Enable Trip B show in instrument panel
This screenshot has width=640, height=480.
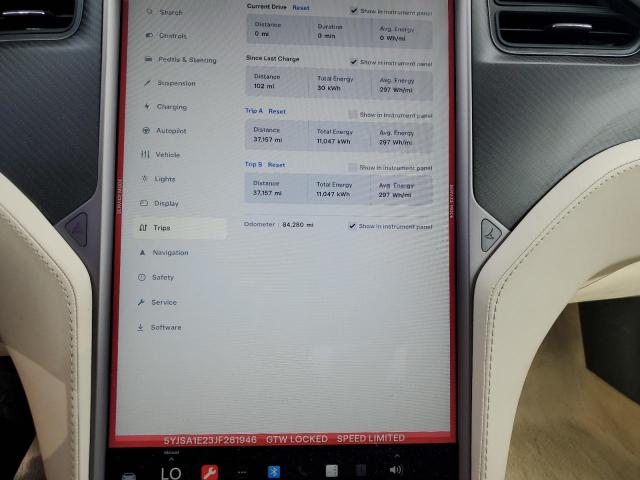tap(352, 167)
